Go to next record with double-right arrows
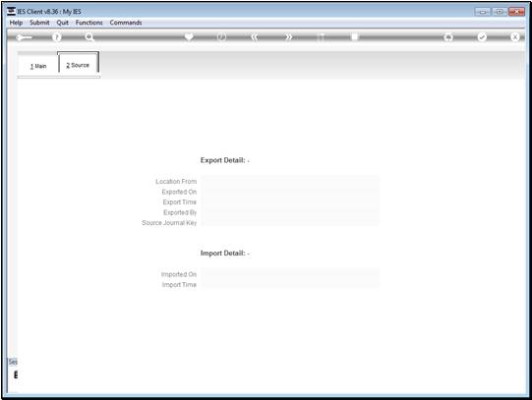The height and width of the screenshot is (400, 532). point(288,37)
